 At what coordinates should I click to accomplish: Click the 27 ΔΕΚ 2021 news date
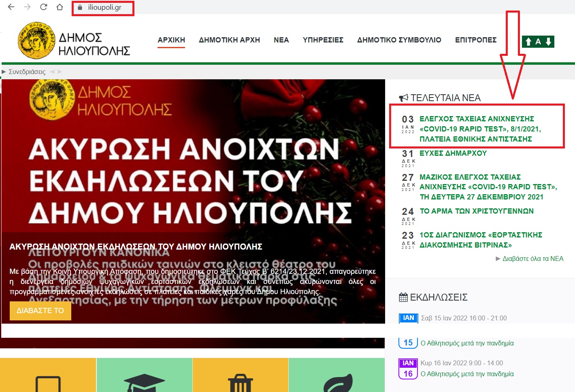(x=408, y=182)
